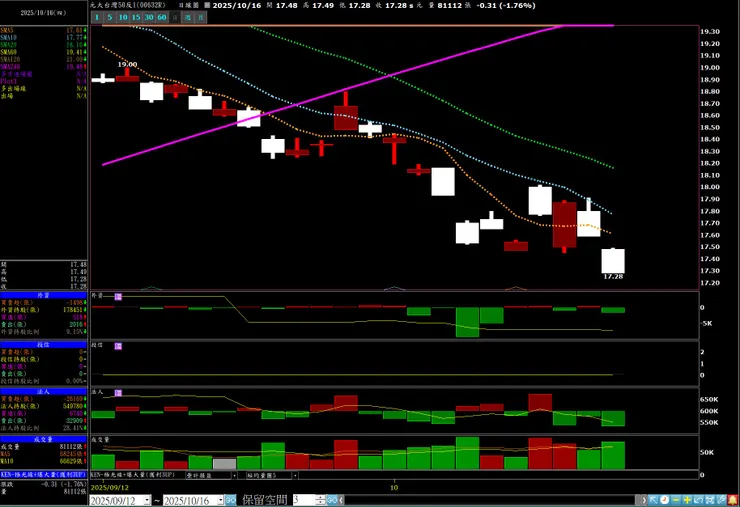
Task: Toggle the weekly (週) timeframe button
Action: pyautogui.click(x=188, y=17)
